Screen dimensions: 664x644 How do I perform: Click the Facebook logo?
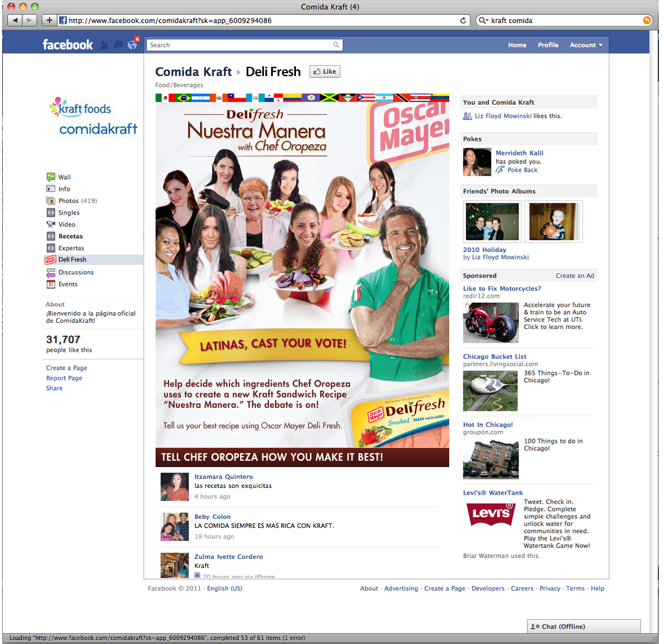coord(68,45)
